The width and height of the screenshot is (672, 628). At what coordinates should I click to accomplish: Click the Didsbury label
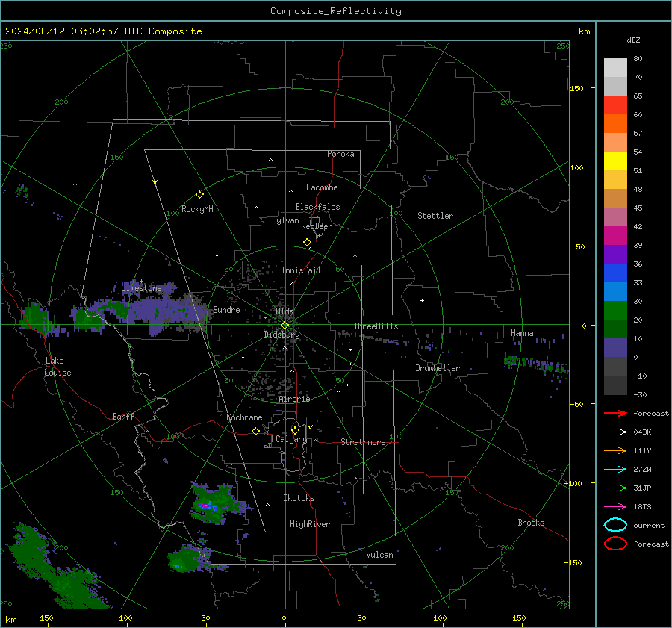[x=281, y=335]
